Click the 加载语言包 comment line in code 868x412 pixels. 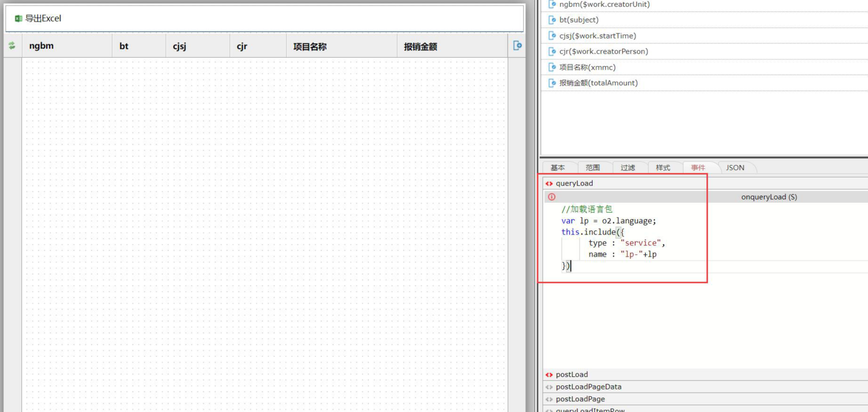tap(587, 209)
